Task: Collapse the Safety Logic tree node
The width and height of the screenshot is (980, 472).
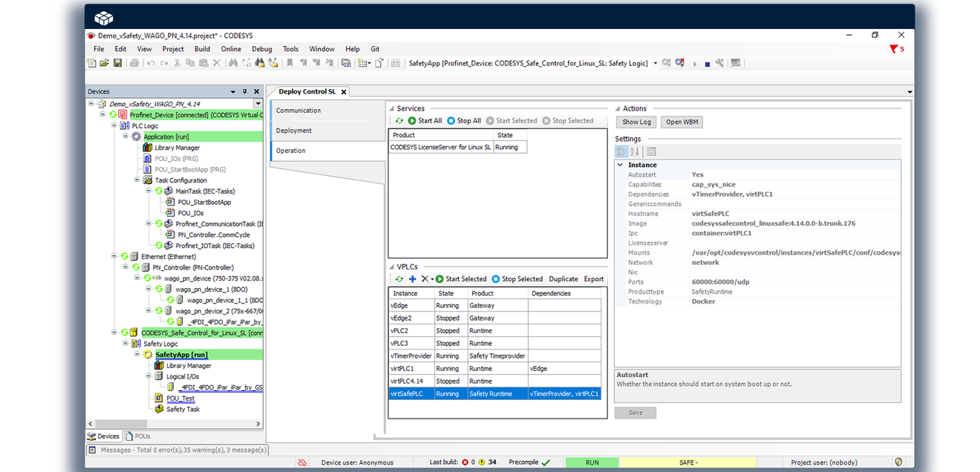Action: (125, 344)
